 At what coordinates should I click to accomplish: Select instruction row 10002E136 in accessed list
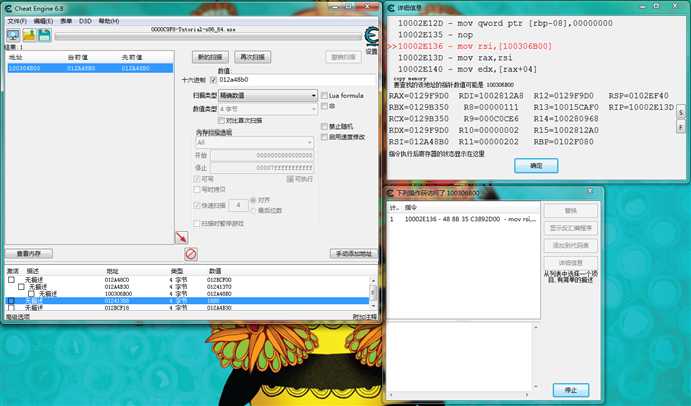pyautogui.click(x=463, y=219)
